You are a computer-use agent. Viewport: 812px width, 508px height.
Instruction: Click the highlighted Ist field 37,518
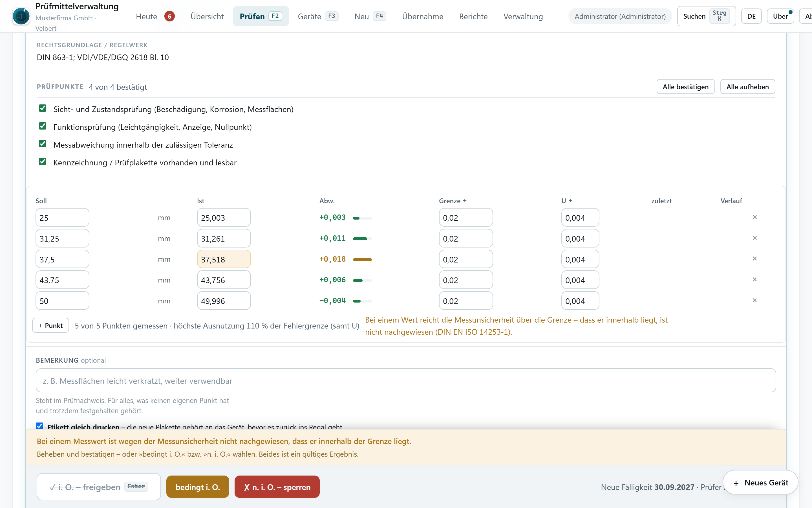pos(224,259)
